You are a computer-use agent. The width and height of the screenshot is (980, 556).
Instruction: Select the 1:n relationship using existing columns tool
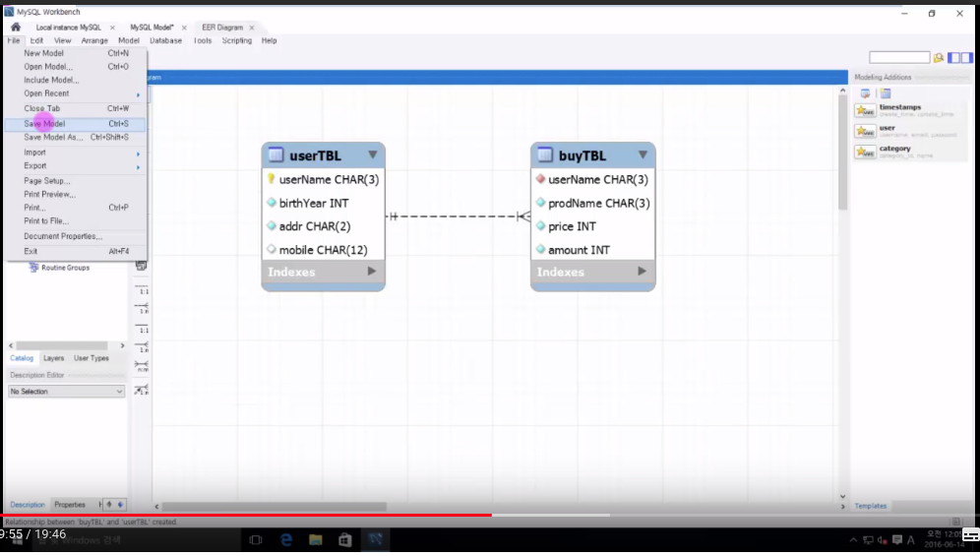[x=142, y=390]
